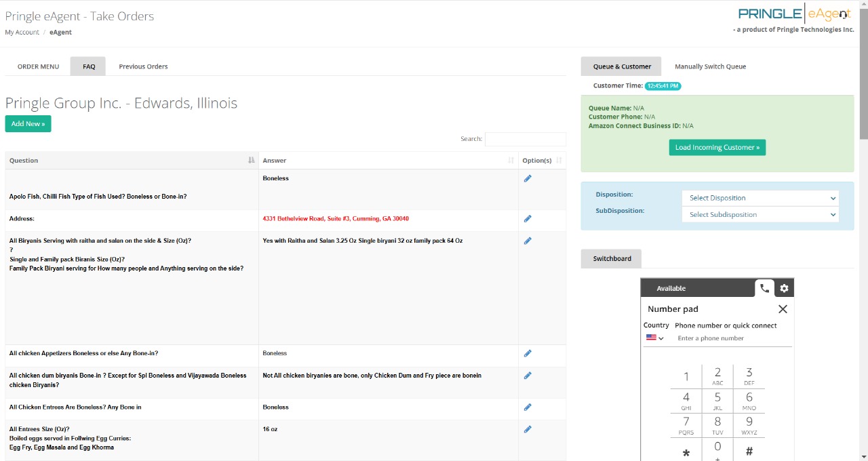Image resolution: width=868 pixels, height=461 pixels.
Task: Open the phone tab in the switchboard
Action: (765, 288)
